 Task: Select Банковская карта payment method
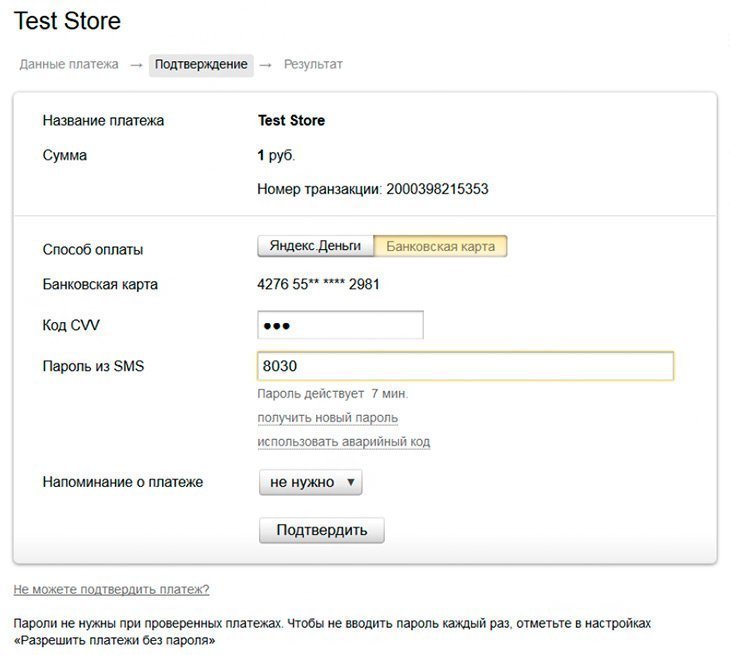440,246
